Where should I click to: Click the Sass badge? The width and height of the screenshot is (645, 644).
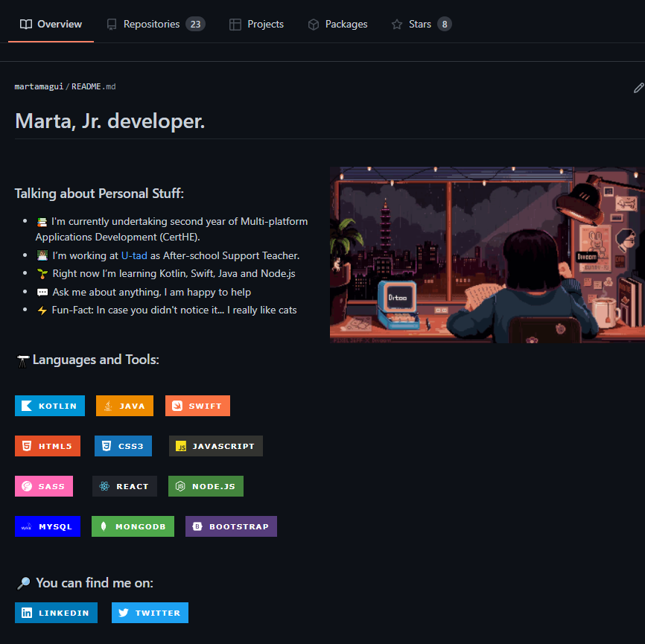pos(44,486)
